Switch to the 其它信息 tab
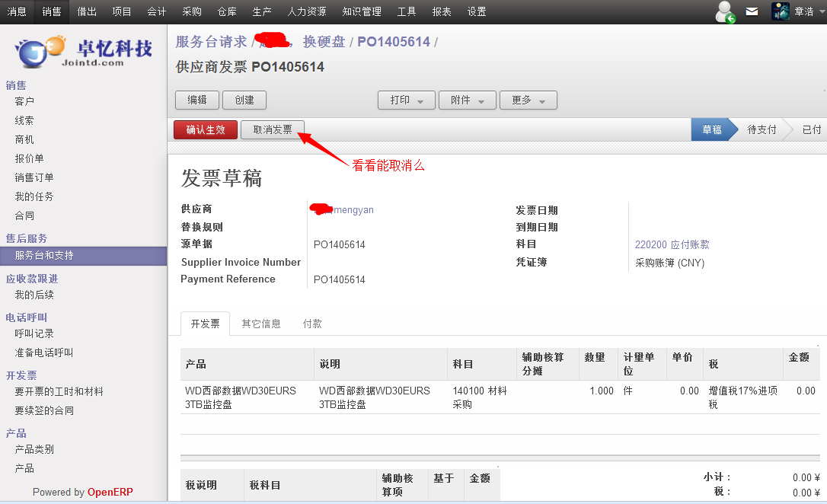The image size is (827, 504). pos(261,324)
